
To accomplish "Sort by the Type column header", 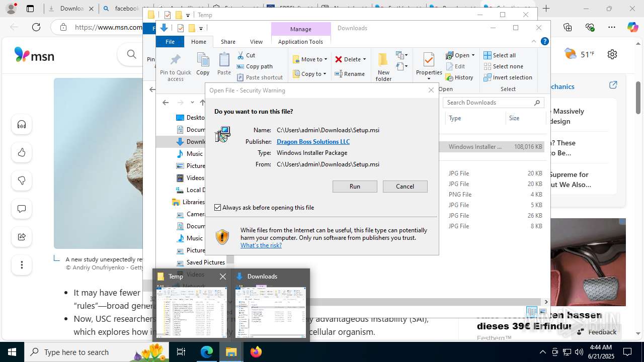I will [x=475, y=118].
